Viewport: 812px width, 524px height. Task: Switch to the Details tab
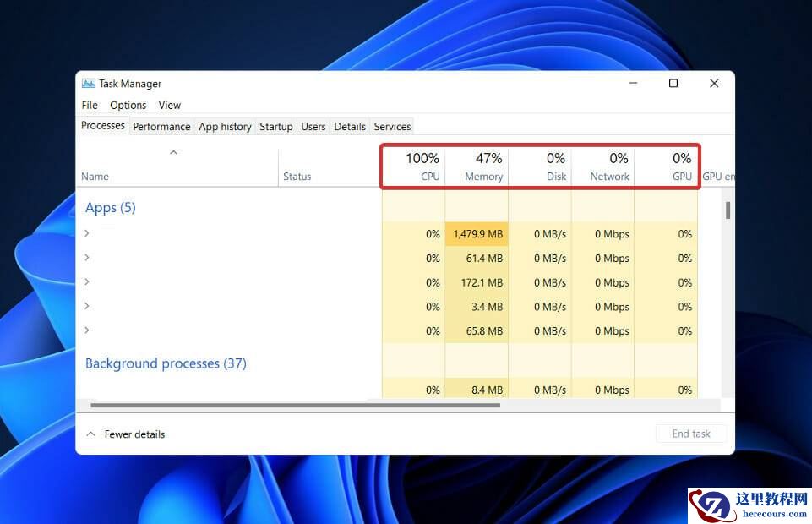point(350,126)
